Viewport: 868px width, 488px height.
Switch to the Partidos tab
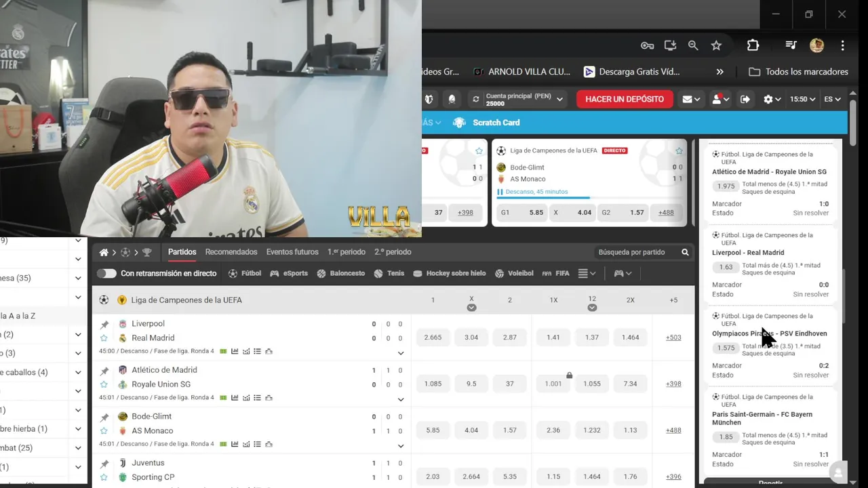182,252
